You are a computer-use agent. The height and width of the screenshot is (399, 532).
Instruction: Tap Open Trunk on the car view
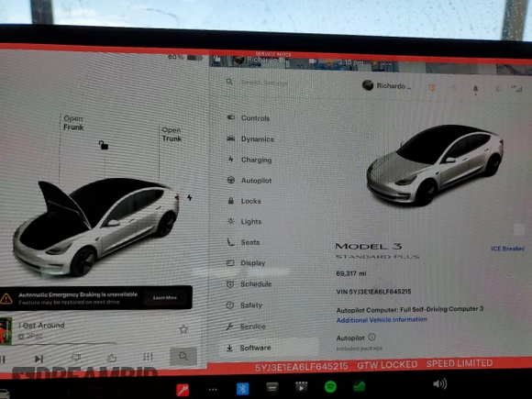coord(172,134)
